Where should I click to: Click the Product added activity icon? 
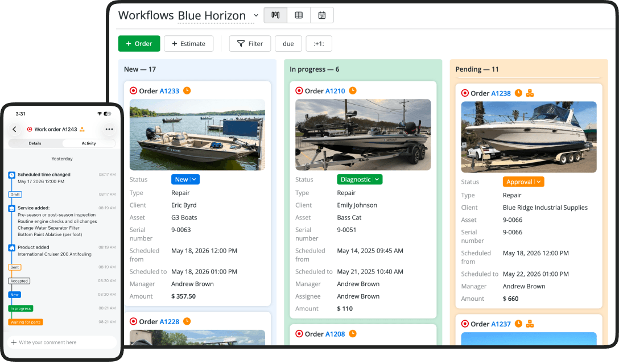[12, 248]
